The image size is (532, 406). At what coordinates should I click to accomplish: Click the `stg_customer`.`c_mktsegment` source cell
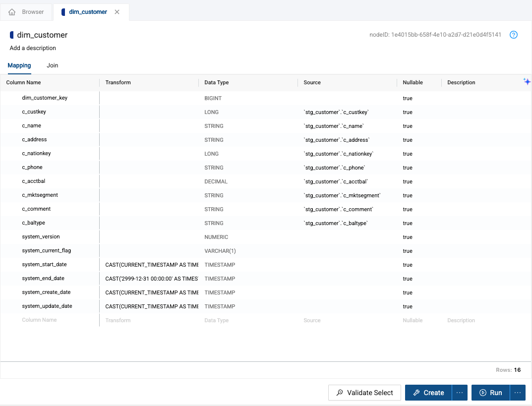(342, 196)
